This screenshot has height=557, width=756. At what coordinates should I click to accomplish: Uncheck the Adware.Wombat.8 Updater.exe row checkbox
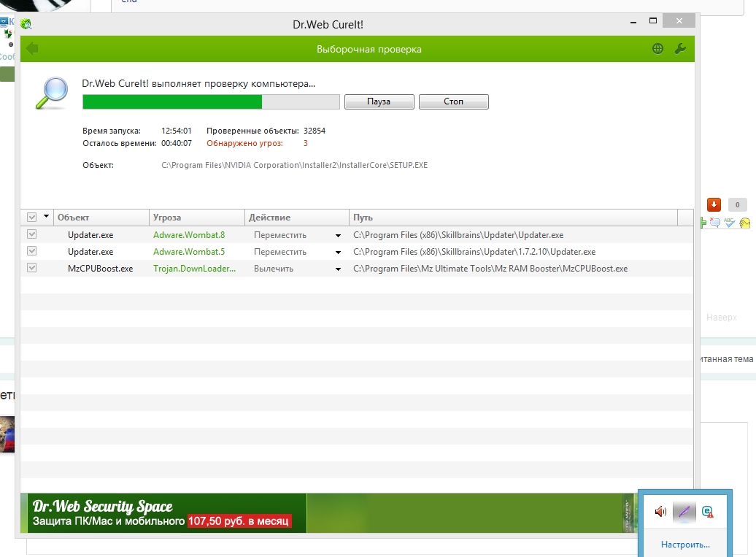coord(32,235)
